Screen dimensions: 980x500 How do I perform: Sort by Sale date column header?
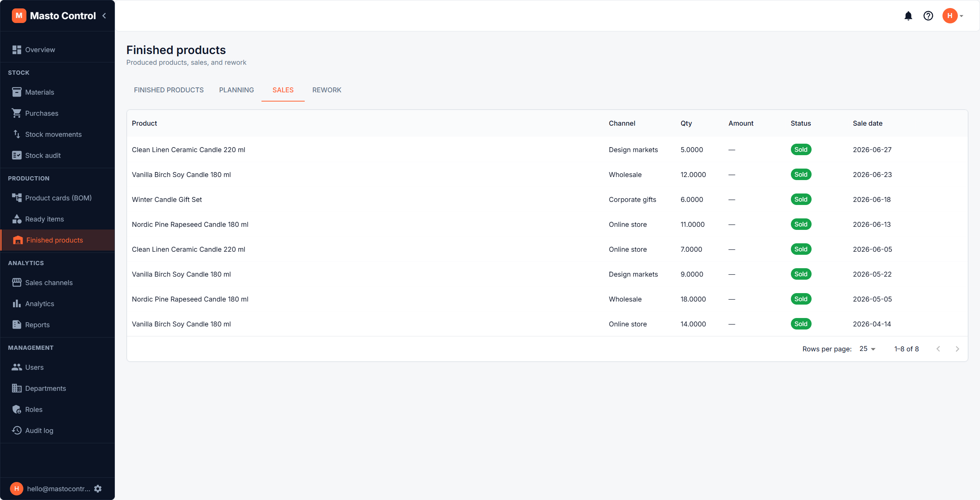[x=867, y=123]
